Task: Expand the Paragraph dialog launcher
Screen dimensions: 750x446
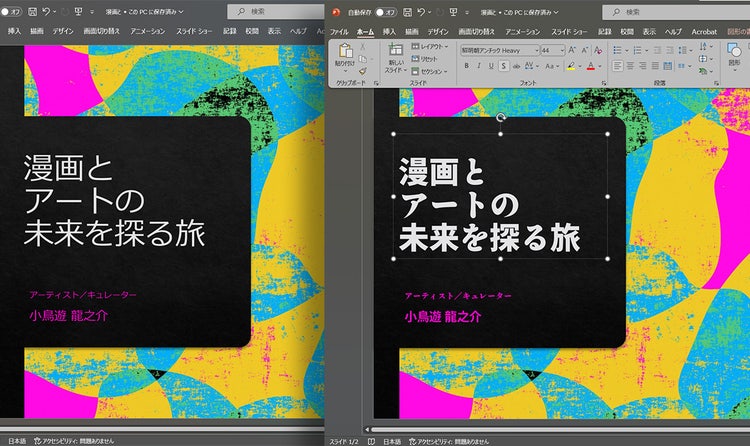Action: (x=716, y=83)
